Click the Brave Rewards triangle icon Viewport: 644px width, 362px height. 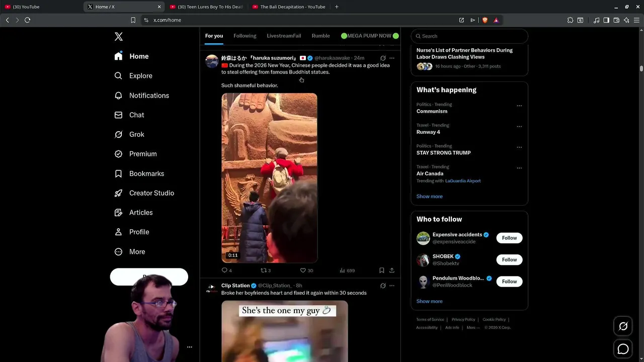point(496,20)
